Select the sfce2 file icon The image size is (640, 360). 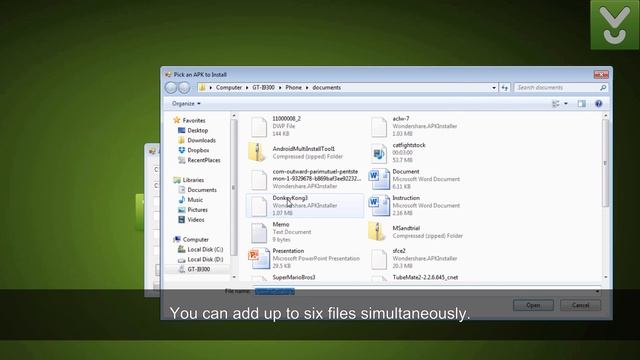click(x=379, y=259)
